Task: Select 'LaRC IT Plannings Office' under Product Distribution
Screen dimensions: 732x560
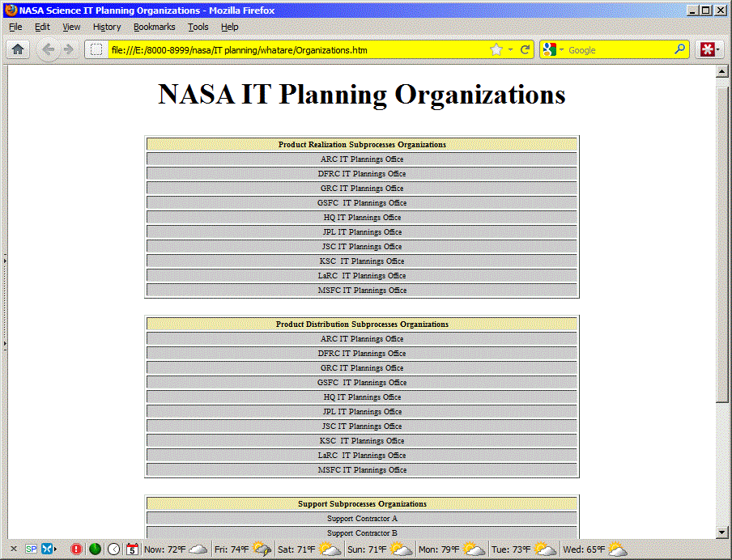Action: (362, 456)
